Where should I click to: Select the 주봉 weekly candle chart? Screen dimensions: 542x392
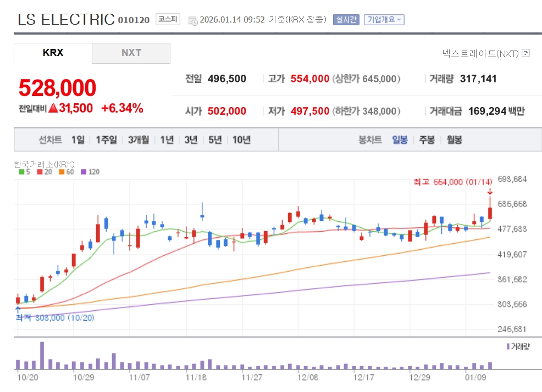click(427, 140)
